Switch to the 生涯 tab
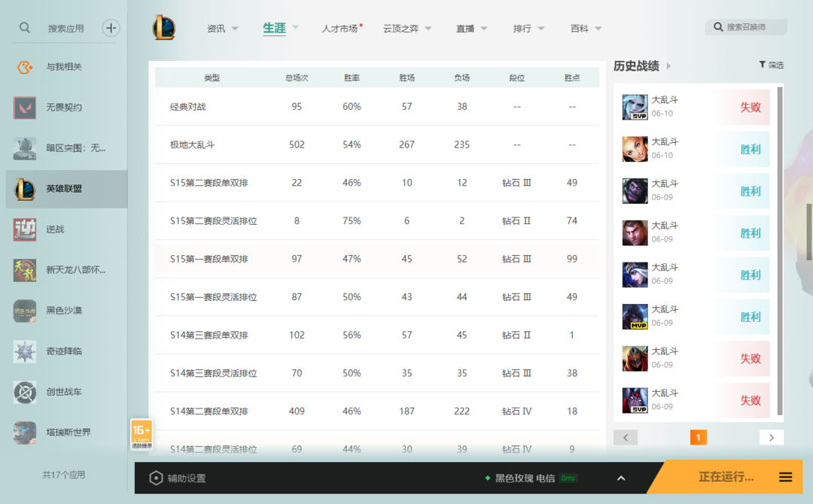 (x=274, y=28)
